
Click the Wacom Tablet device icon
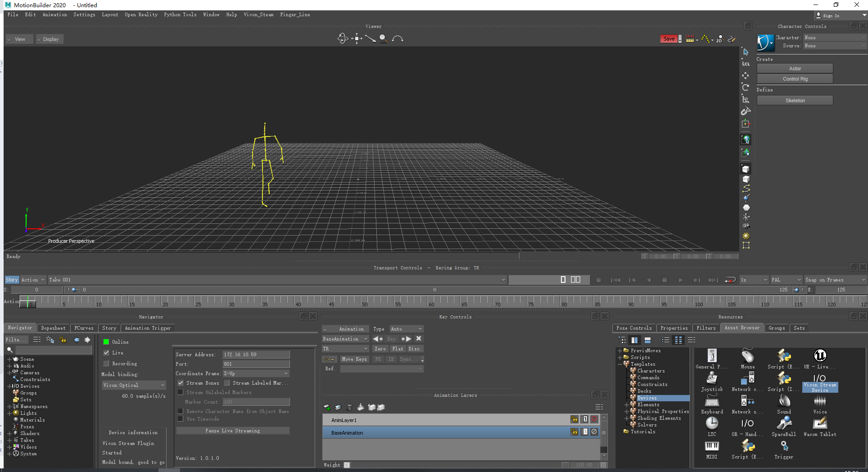pyautogui.click(x=820, y=424)
